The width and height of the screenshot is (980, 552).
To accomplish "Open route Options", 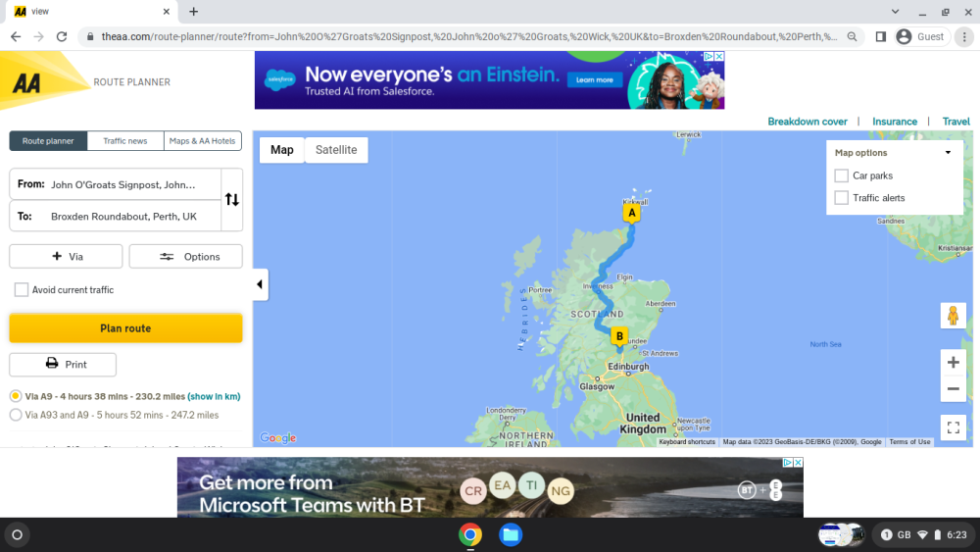I will [x=185, y=256].
